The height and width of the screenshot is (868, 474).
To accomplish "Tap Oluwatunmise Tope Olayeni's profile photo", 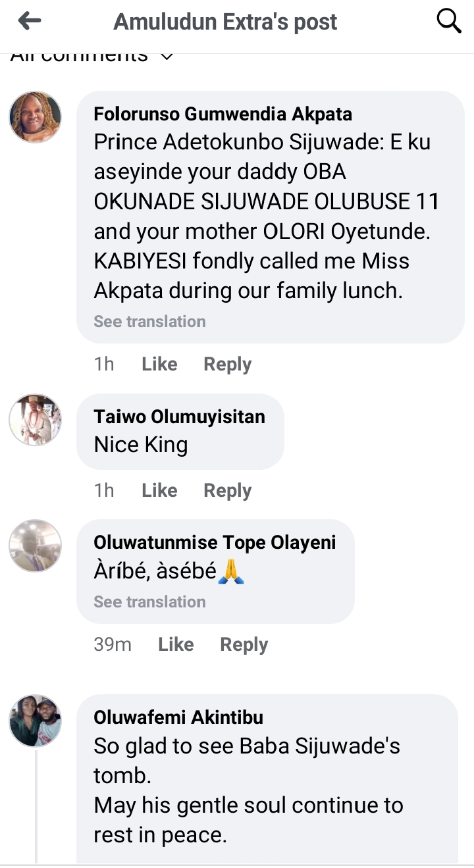I will click(35, 546).
